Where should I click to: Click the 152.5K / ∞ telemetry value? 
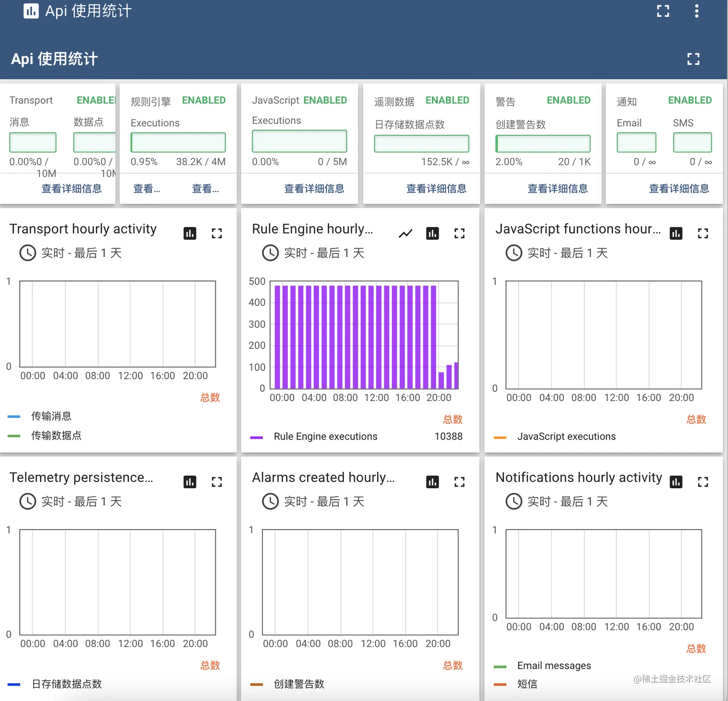[x=445, y=162]
